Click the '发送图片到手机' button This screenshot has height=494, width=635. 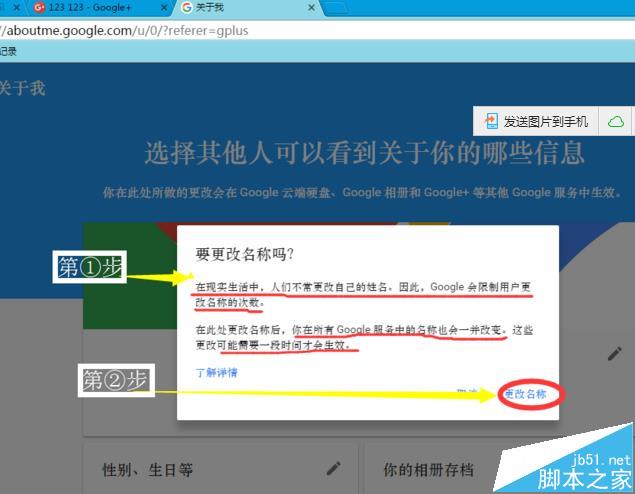[536, 121]
